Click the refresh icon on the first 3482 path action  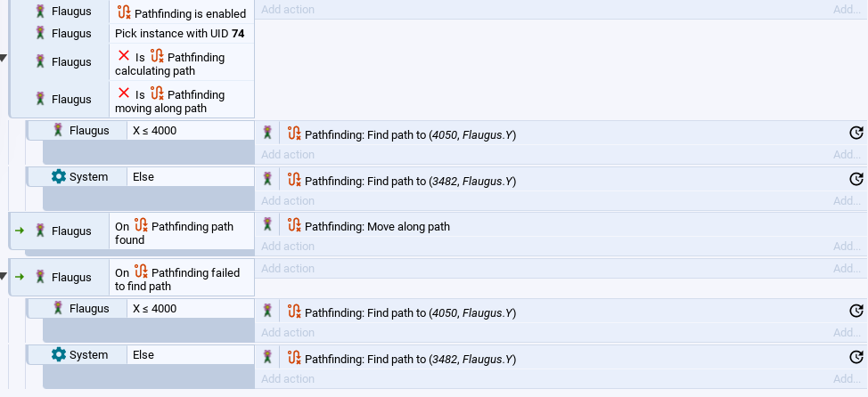tap(856, 179)
